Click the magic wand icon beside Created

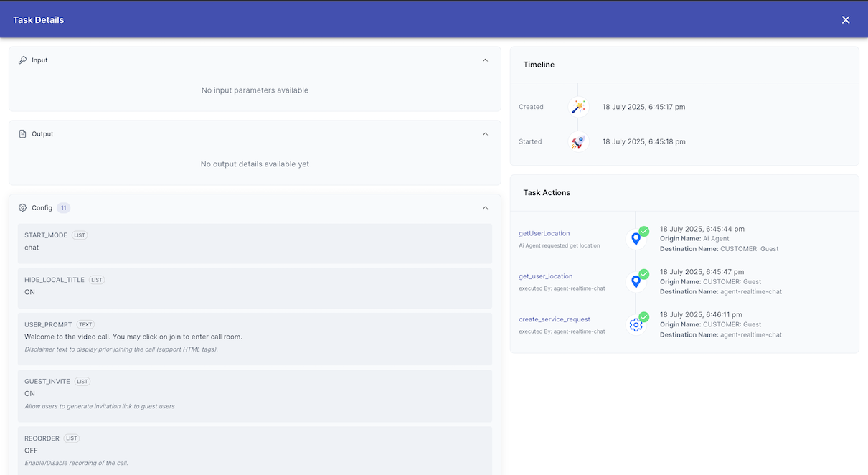pos(578,106)
